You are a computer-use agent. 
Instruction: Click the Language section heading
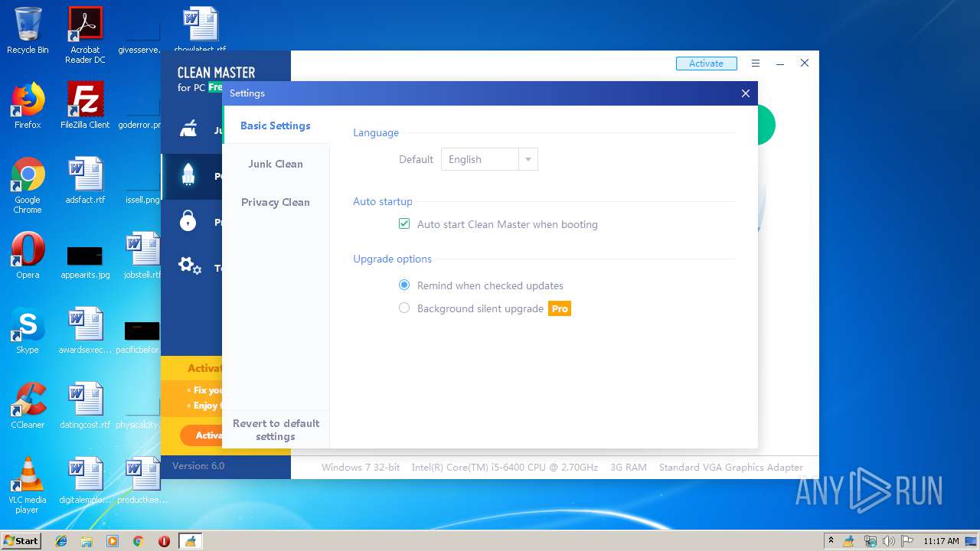[376, 132]
